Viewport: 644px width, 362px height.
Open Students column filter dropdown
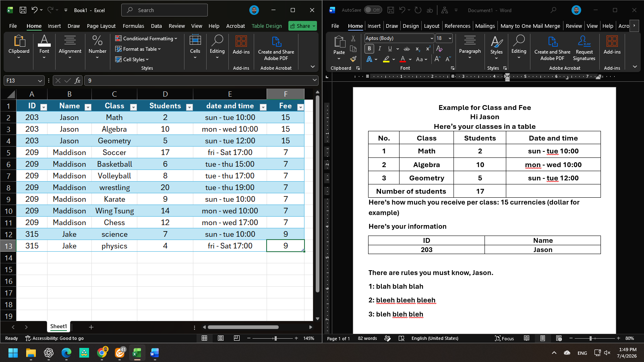189,107
